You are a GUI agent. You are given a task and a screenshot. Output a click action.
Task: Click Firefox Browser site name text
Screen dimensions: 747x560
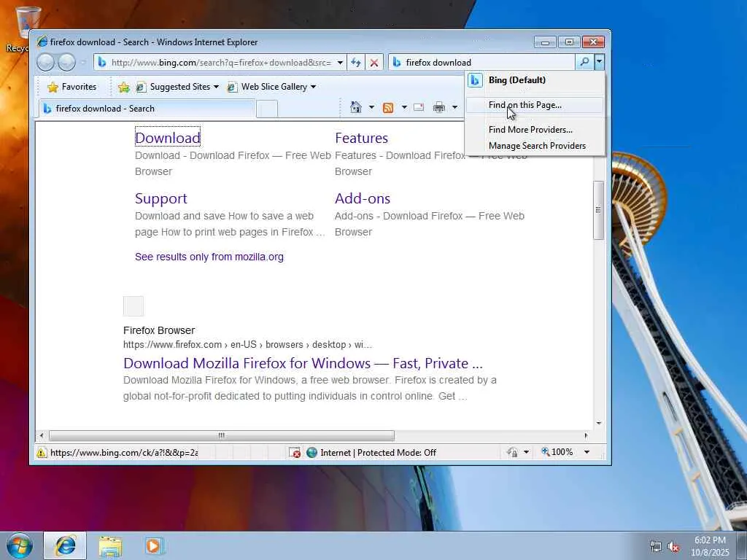[x=159, y=330]
